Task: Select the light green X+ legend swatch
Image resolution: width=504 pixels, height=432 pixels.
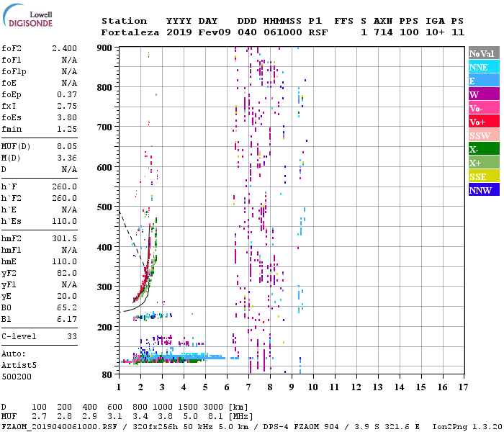Action: pyautogui.click(x=484, y=163)
